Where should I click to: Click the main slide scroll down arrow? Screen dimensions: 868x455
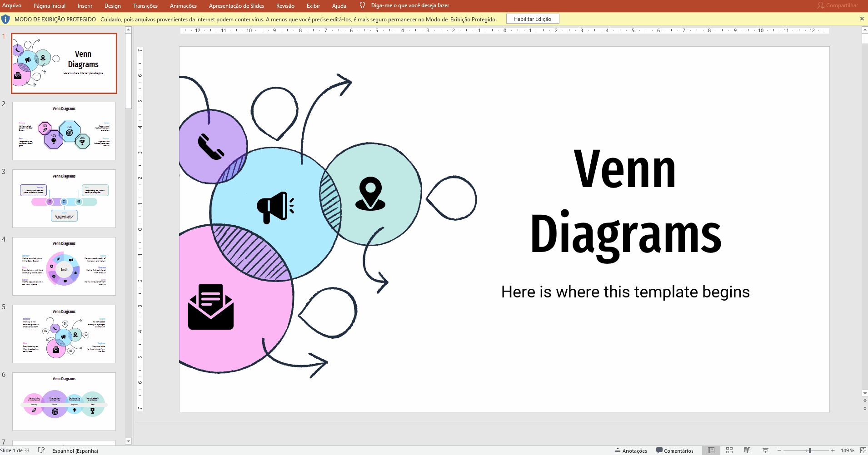click(864, 393)
